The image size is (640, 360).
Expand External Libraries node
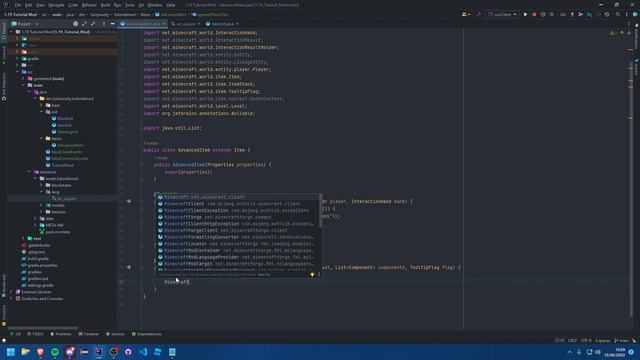pos(11,292)
